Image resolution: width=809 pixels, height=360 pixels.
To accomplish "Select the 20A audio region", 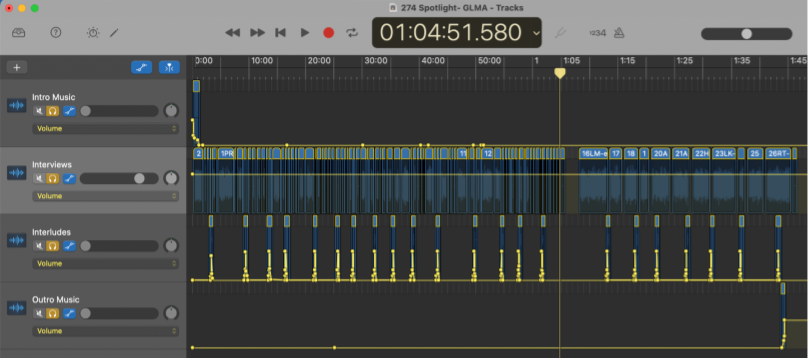I will [660, 181].
